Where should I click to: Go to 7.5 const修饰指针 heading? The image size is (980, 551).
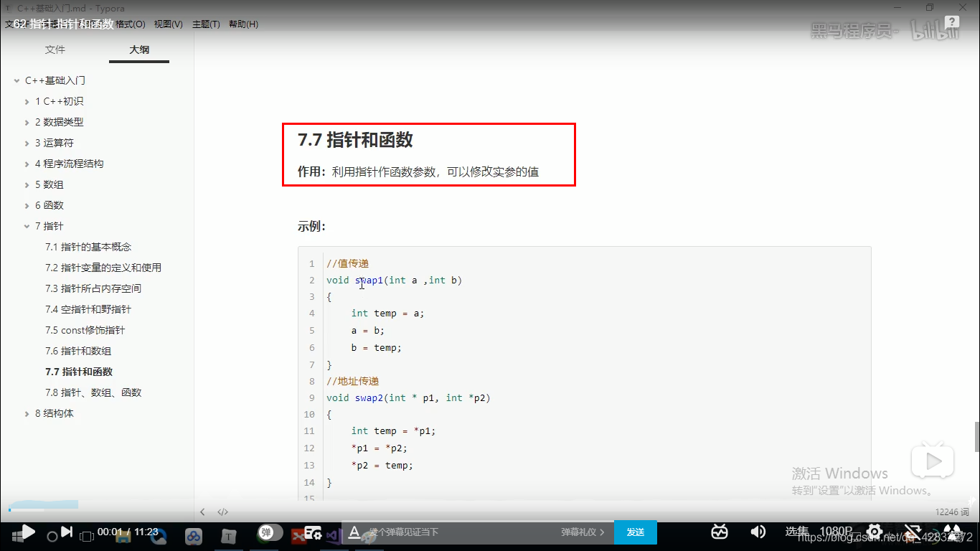click(85, 330)
